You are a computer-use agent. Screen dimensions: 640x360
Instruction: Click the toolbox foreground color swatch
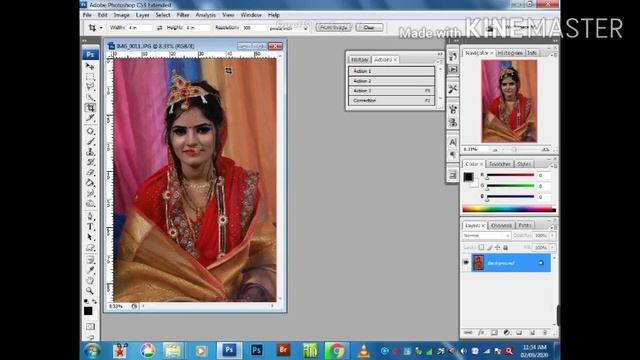[x=88, y=311]
